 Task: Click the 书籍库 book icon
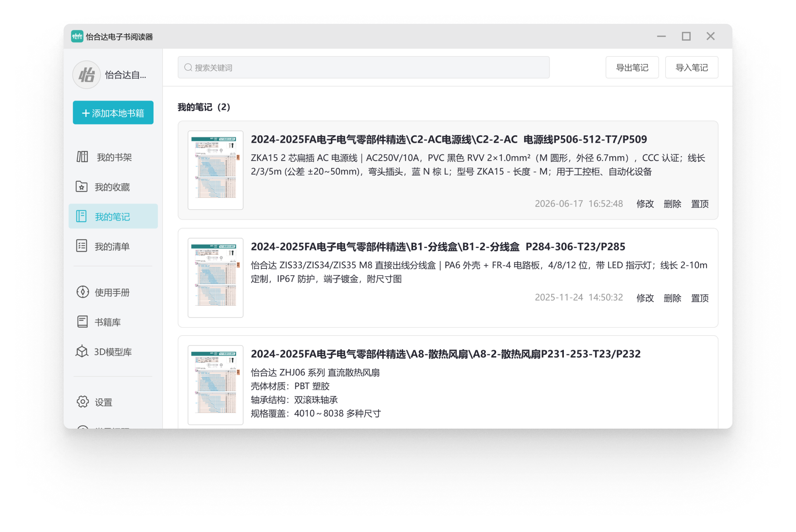coord(82,322)
